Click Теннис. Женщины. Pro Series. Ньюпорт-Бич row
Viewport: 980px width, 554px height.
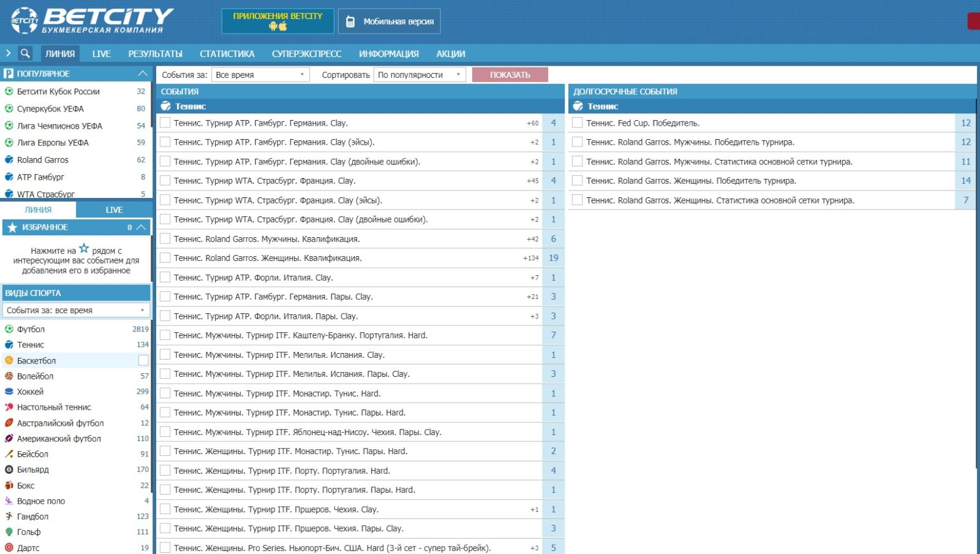pyautogui.click(x=360, y=547)
